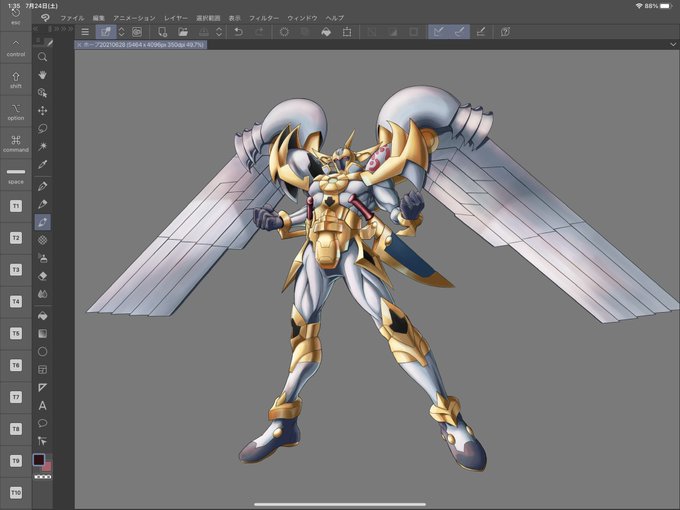Select the Pen tool
The height and width of the screenshot is (510, 680).
click(x=42, y=186)
